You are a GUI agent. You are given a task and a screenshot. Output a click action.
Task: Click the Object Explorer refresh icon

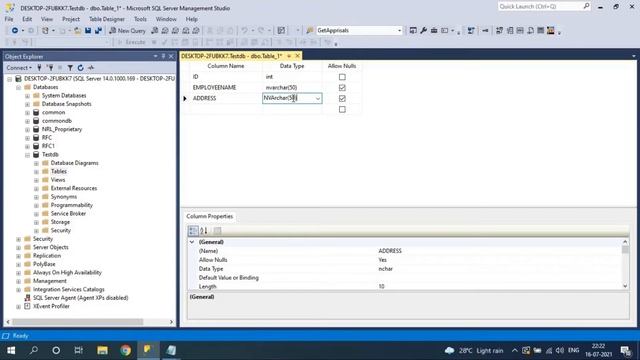tap(80, 68)
